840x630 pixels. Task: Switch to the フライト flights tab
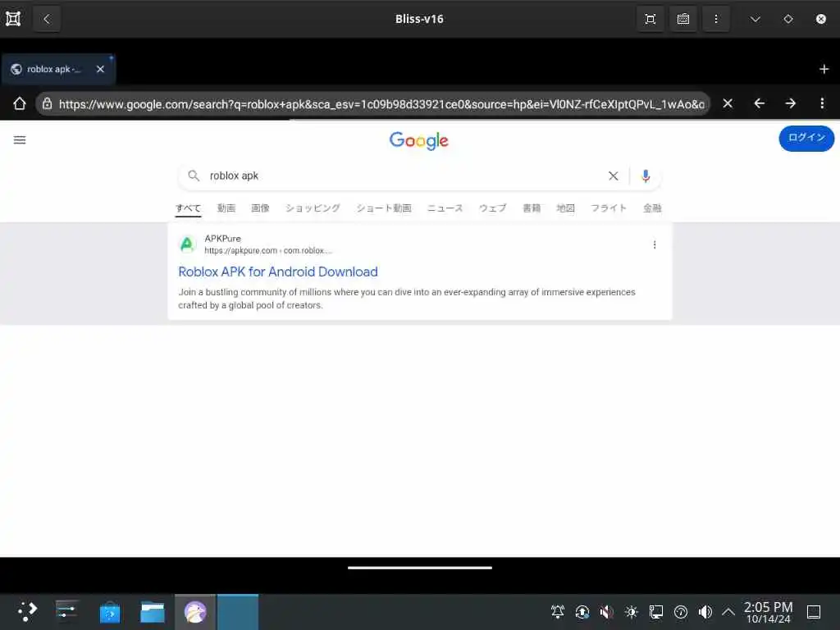pyautogui.click(x=609, y=208)
